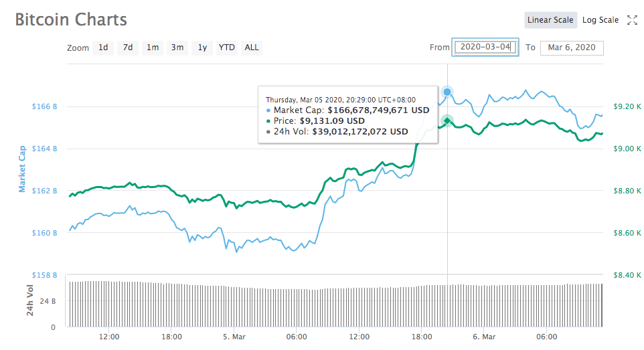644x350 pixels.
Task: Click the Market Cap axis title
Action: tap(22, 169)
